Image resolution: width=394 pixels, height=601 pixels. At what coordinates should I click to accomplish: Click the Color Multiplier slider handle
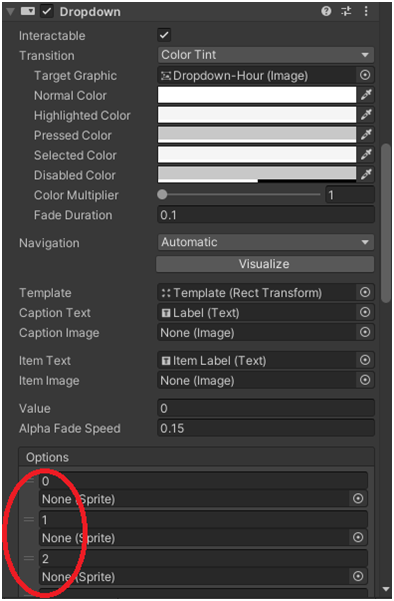click(162, 195)
